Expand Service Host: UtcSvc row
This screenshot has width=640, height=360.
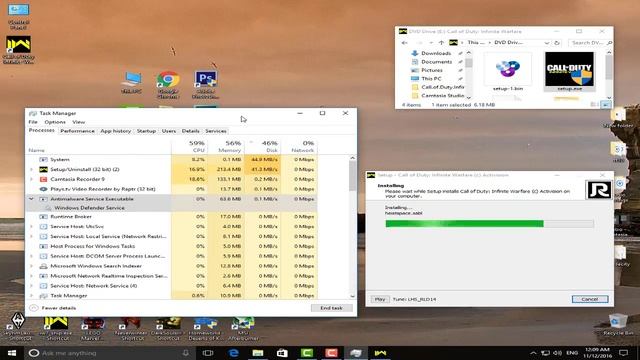[31, 226]
